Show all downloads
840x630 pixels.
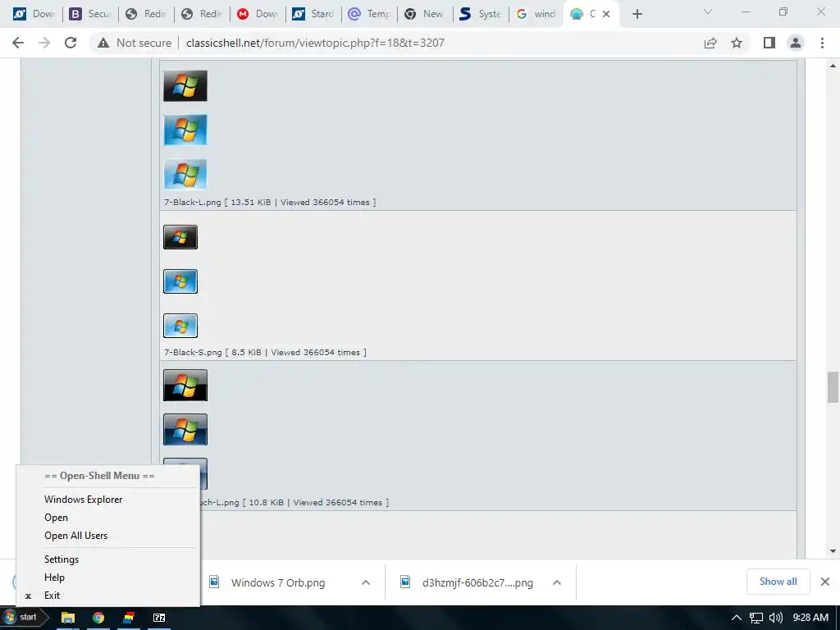pyautogui.click(x=778, y=582)
